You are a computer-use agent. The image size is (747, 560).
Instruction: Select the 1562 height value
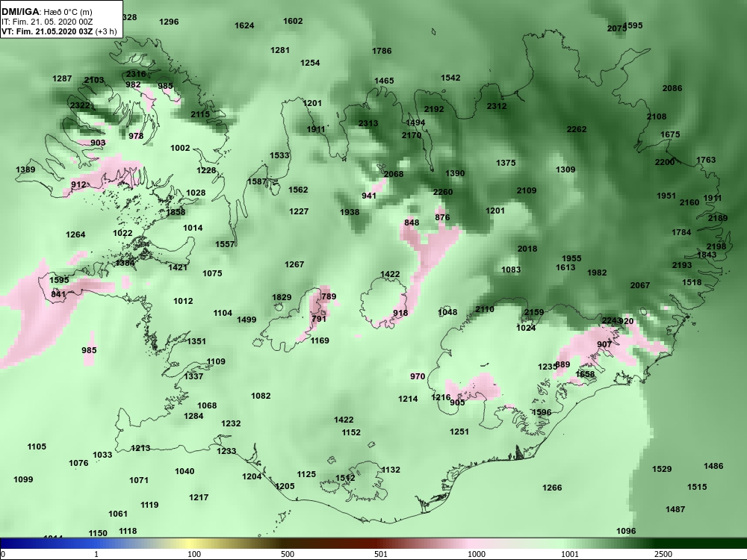(298, 190)
